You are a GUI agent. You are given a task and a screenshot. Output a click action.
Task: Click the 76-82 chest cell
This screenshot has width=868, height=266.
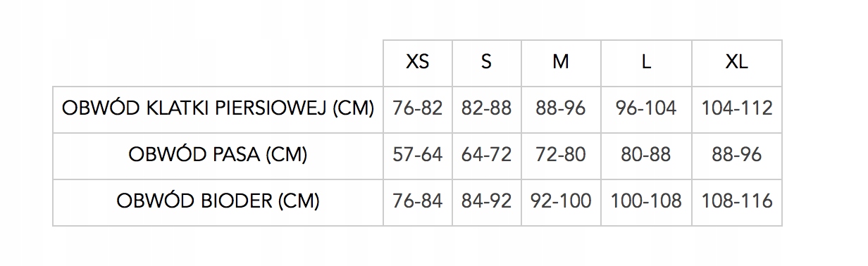pyautogui.click(x=418, y=108)
